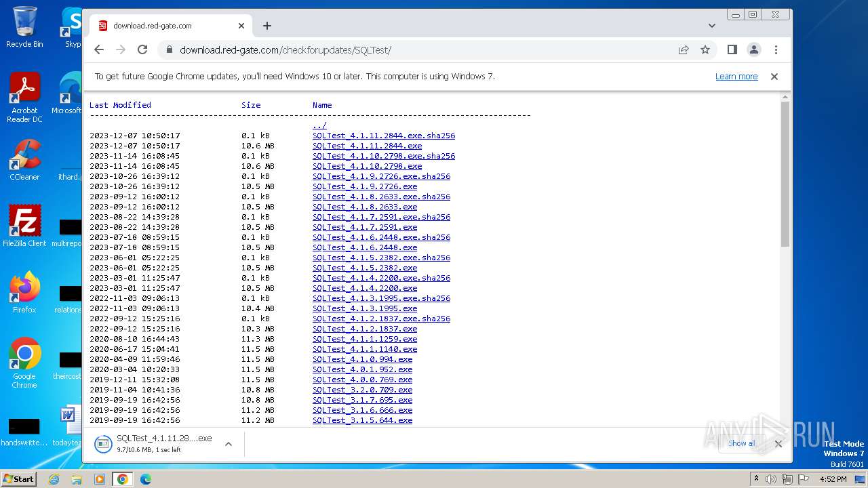Download SQLTest_4.1.0.994.exe
Screen dimensions: 868x488
click(x=362, y=359)
